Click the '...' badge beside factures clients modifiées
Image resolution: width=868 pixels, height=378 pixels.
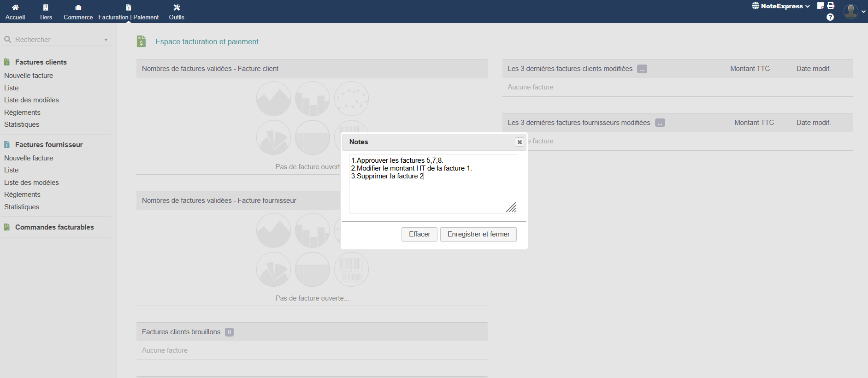[x=642, y=69]
